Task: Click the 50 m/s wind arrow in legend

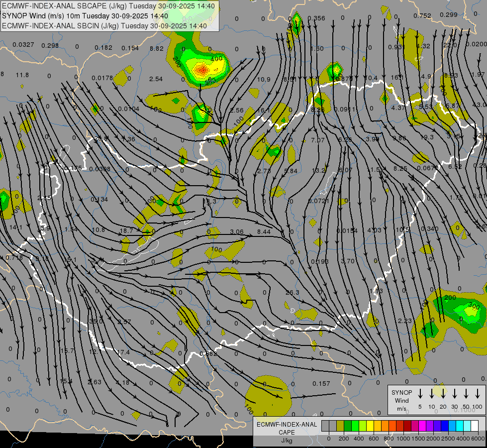Action: (x=466, y=394)
